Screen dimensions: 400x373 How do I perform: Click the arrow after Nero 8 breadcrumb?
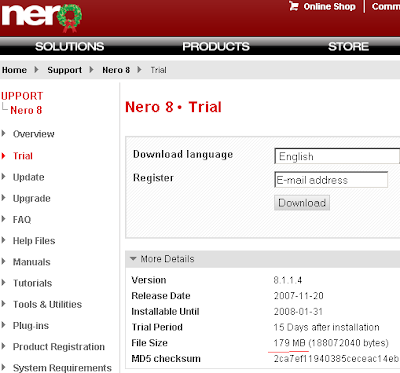(x=139, y=70)
